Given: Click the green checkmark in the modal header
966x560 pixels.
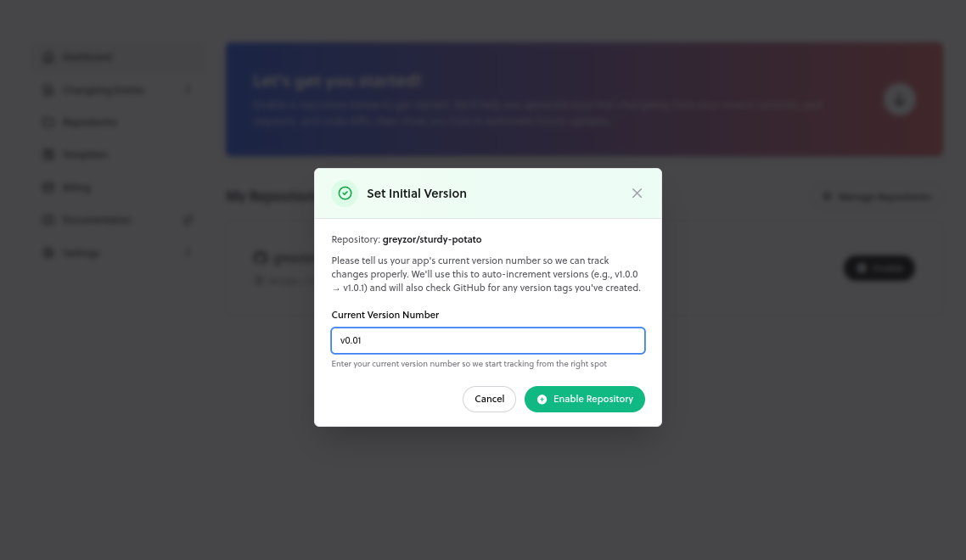Looking at the screenshot, I should [345, 193].
